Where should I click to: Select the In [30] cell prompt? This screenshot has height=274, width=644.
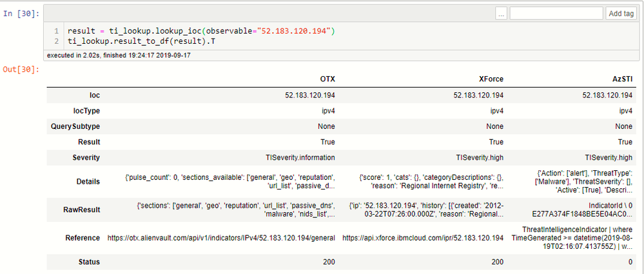click(x=21, y=14)
